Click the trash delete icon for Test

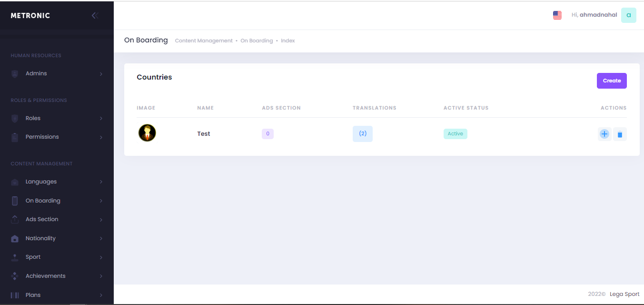point(620,134)
